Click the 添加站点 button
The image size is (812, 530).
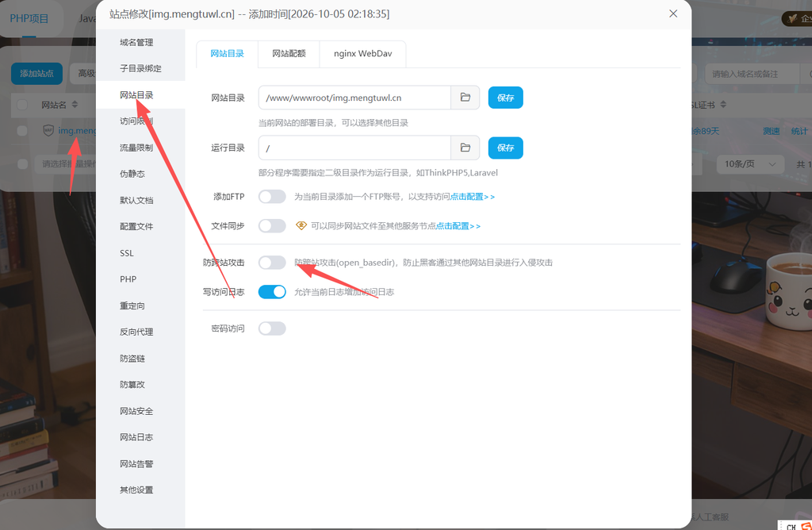click(x=36, y=74)
